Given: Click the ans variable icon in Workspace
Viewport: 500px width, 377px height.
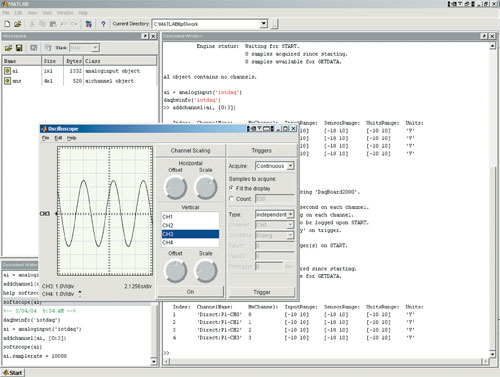Looking at the screenshot, I should coord(7,81).
